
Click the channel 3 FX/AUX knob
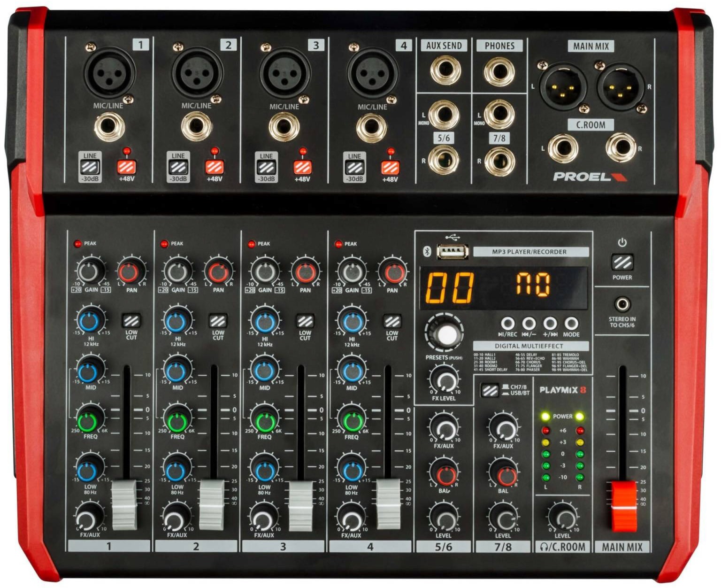tap(264, 519)
